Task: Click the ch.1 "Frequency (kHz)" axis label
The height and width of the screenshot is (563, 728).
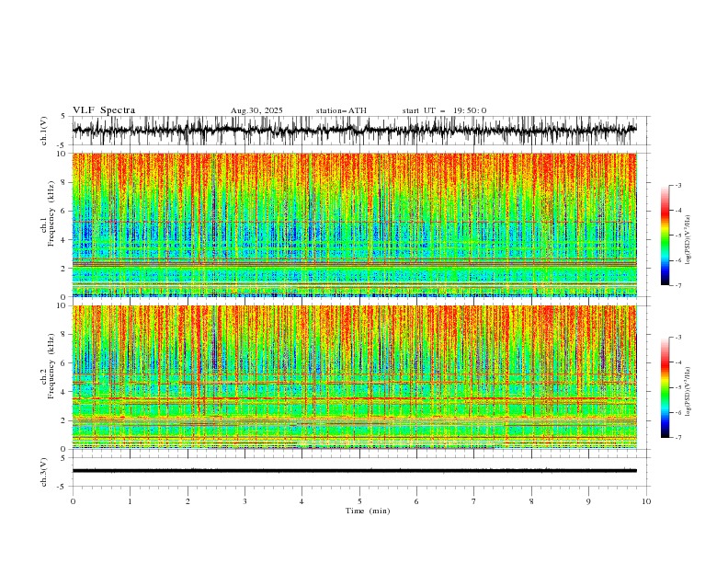Action: pos(51,213)
